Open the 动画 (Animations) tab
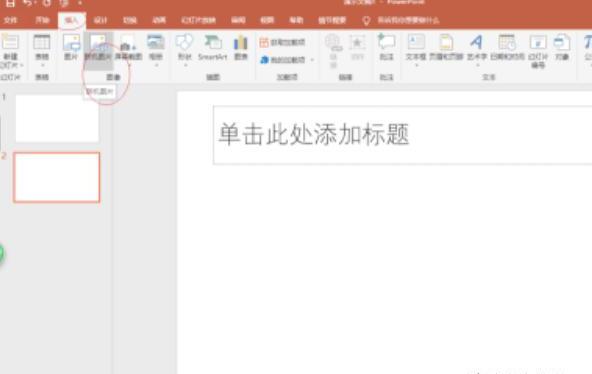Screen dimensions: 592x374 pos(159,20)
